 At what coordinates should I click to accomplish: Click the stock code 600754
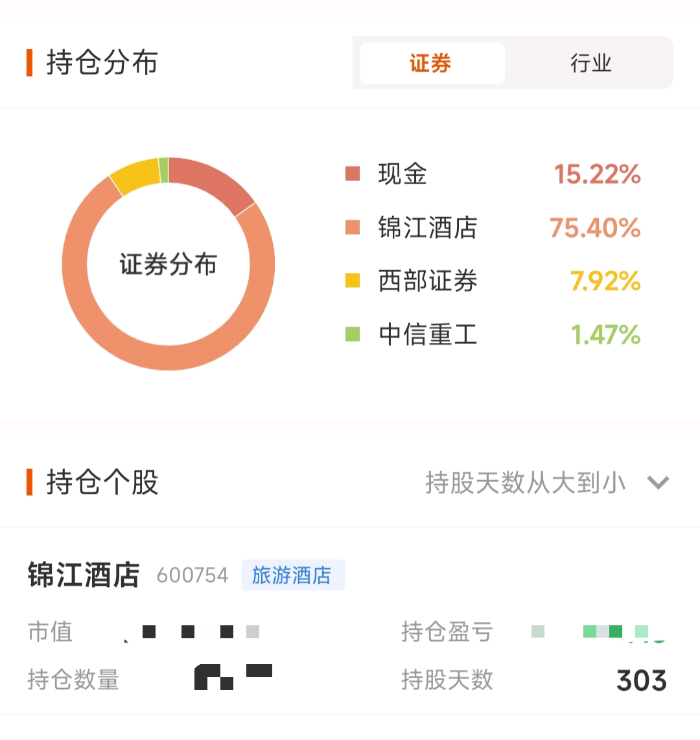pos(192,575)
